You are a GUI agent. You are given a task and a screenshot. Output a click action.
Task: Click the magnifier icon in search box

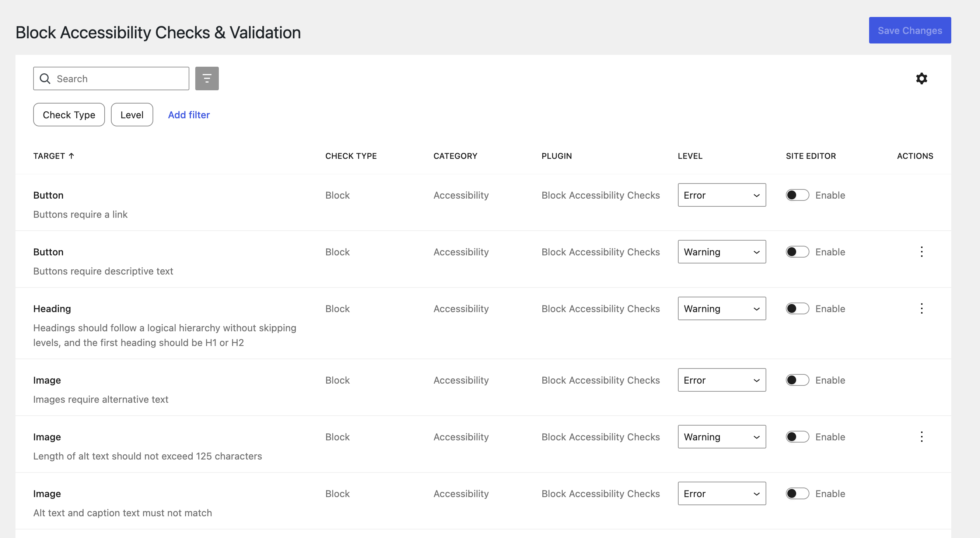click(x=45, y=78)
